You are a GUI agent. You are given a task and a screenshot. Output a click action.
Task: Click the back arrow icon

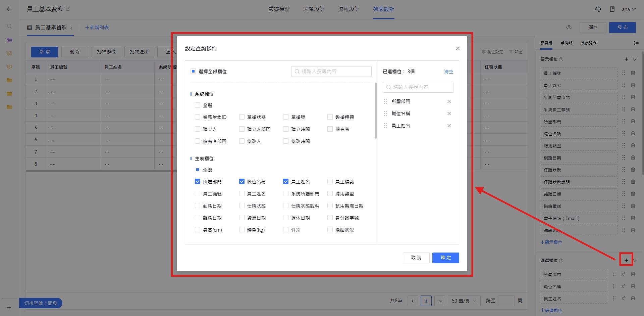[9, 9]
